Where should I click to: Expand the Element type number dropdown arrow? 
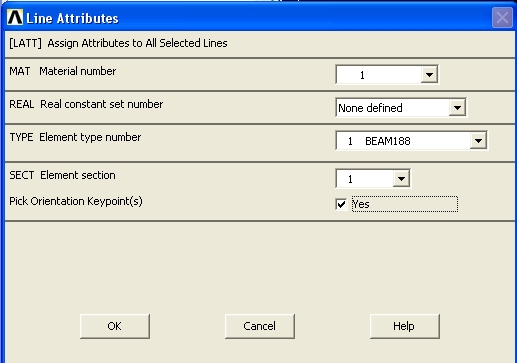coord(478,141)
